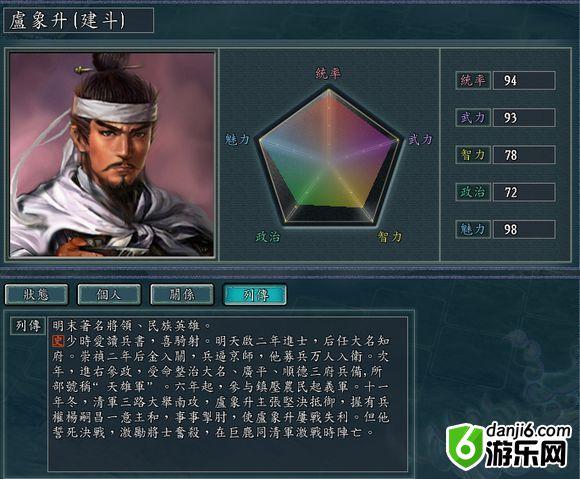Viewport: 580px width, 479px height.
Task: Select the 關係 tab
Action: pyautogui.click(x=182, y=294)
